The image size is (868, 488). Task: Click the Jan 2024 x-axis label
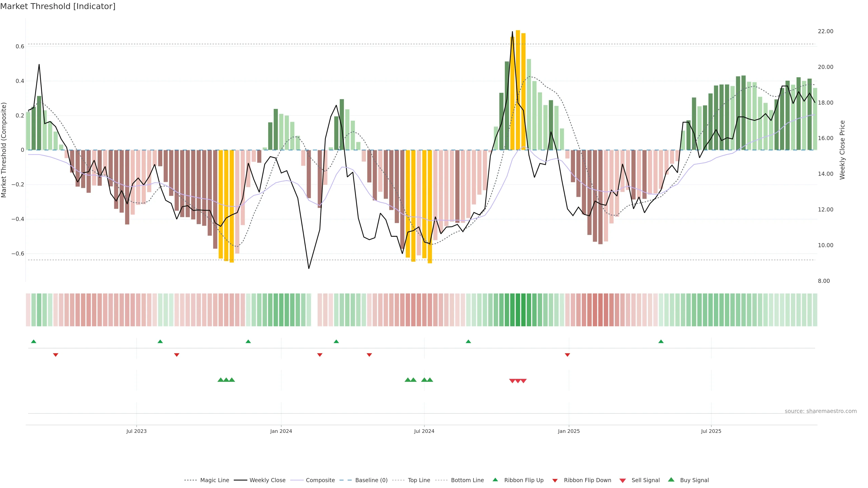point(281,431)
